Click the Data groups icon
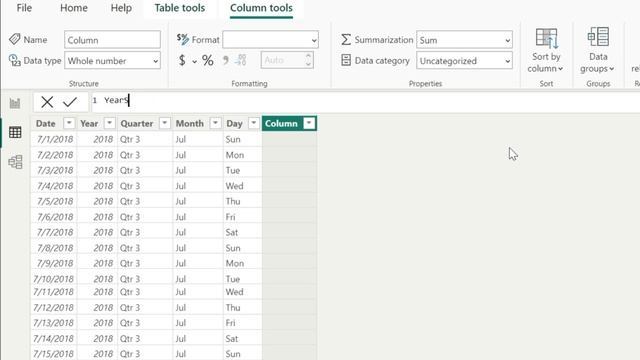Viewport: 640px width, 360px height. point(598,37)
